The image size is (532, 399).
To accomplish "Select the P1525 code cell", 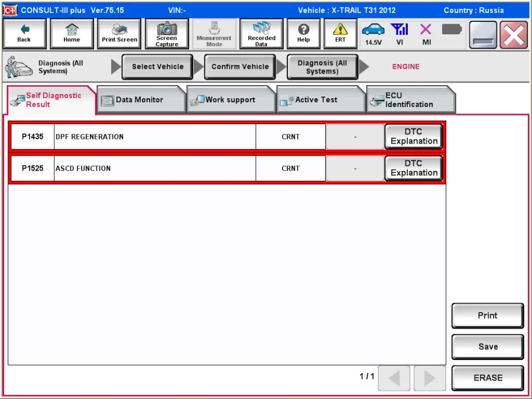I will [33, 168].
